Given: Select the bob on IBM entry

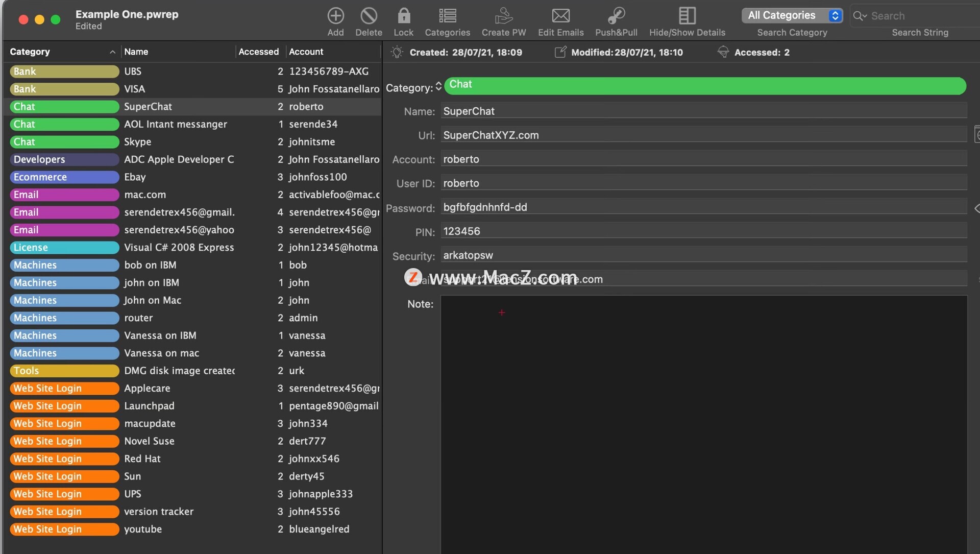Looking at the screenshot, I should point(192,265).
